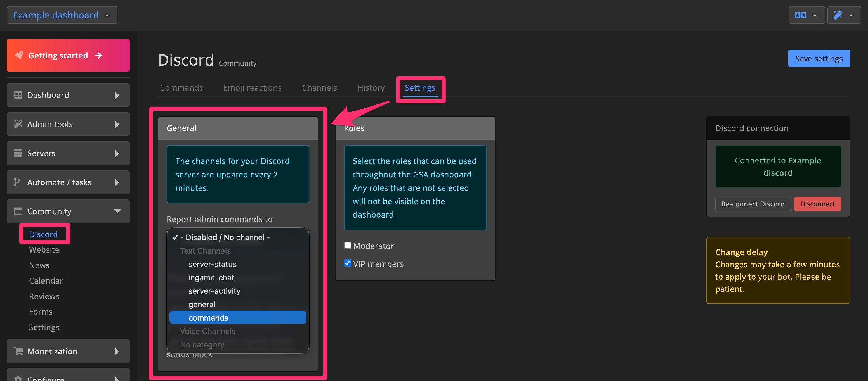Click the Automate / tasks branch icon
The height and width of the screenshot is (381, 868).
pyautogui.click(x=18, y=182)
